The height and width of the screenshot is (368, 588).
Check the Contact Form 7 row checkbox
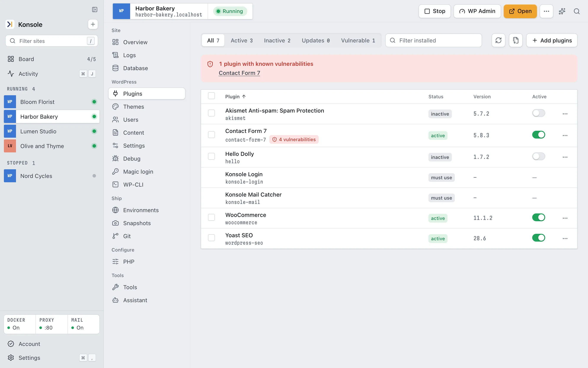tap(211, 135)
